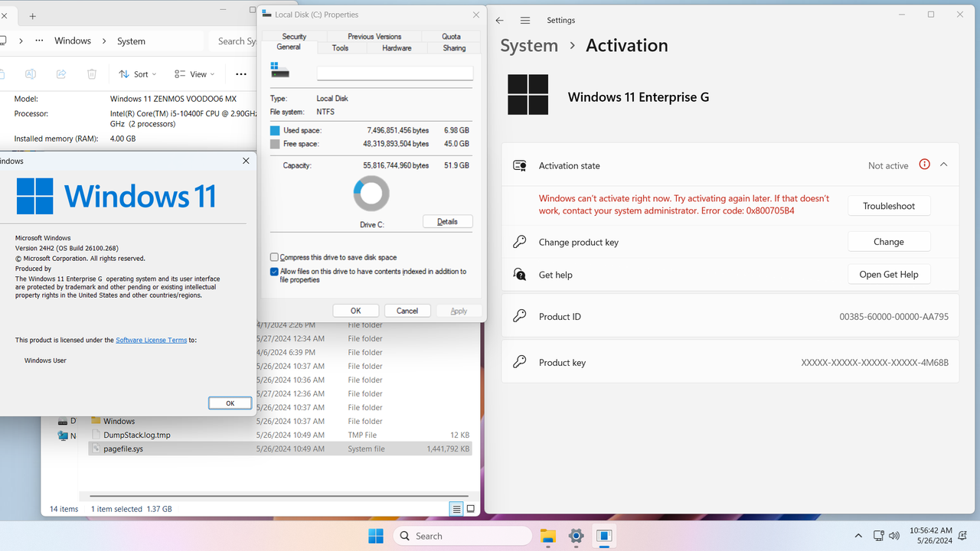Viewport: 980px width, 551px height.
Task: Click OK in the Properties dialog
Action: [x=356, y=311]
